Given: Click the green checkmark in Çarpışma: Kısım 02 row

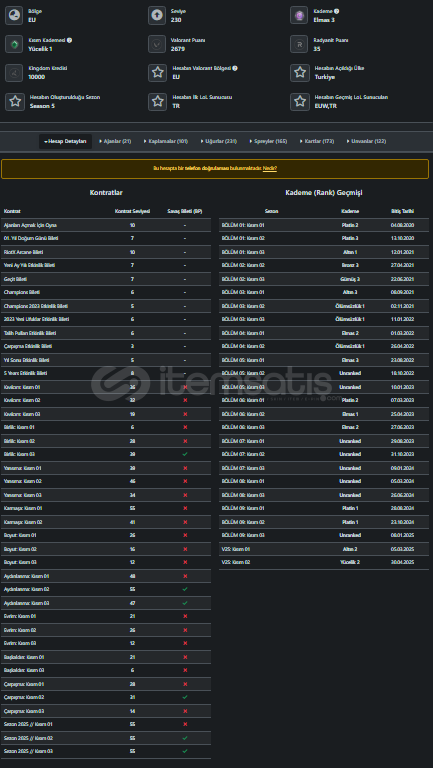Looking at the screenshot, I should [x=185, y=697].
